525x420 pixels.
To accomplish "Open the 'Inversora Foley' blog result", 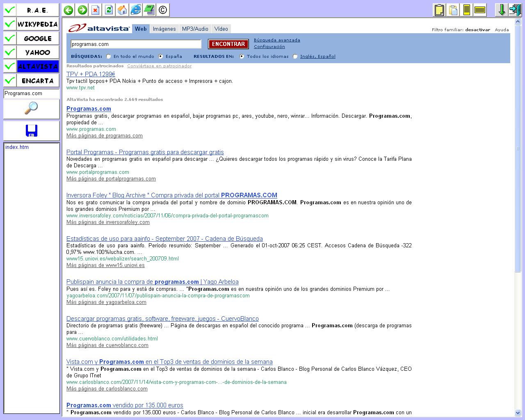I will (x=172, y=195).
